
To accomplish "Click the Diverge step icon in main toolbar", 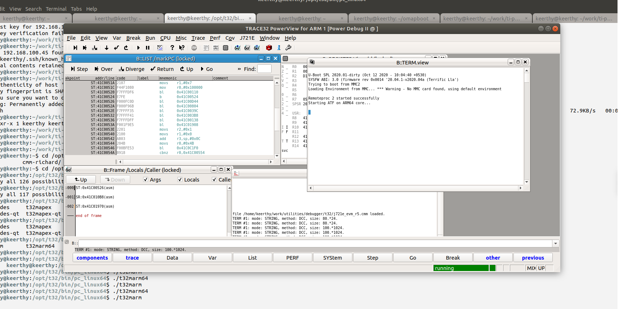I will coord(95,48).
